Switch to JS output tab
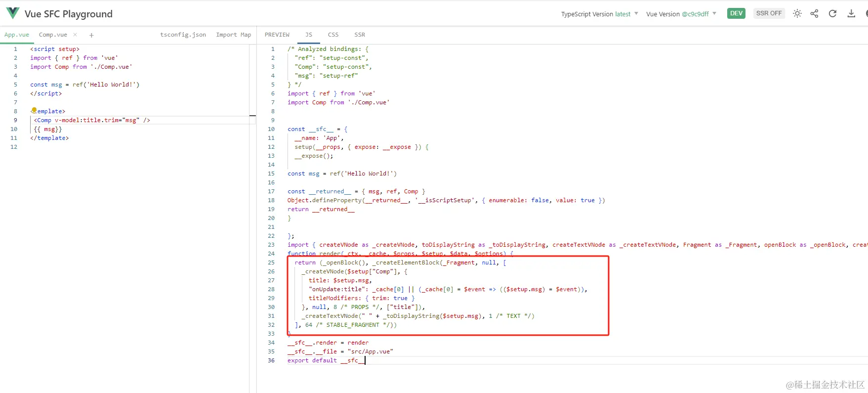 [x=309, y=35]
